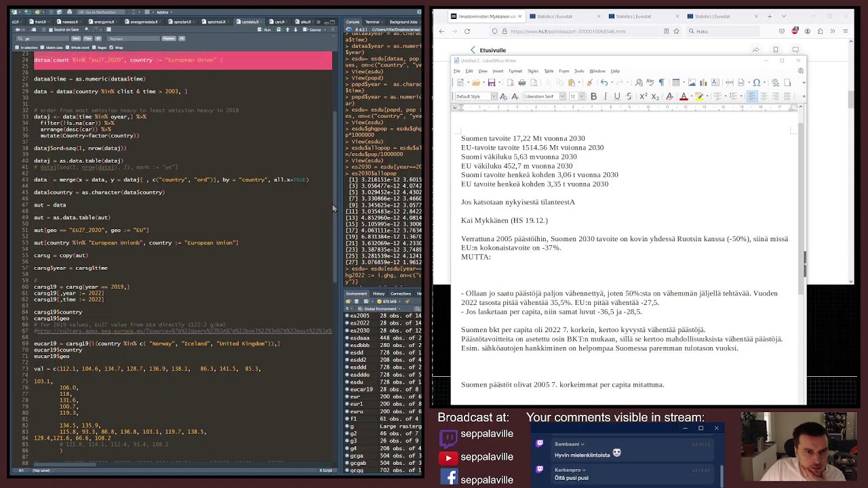Screen dimensions: 868x488
Task: Apply Superscript from the Writer toolbar
Action: point(644,96)
